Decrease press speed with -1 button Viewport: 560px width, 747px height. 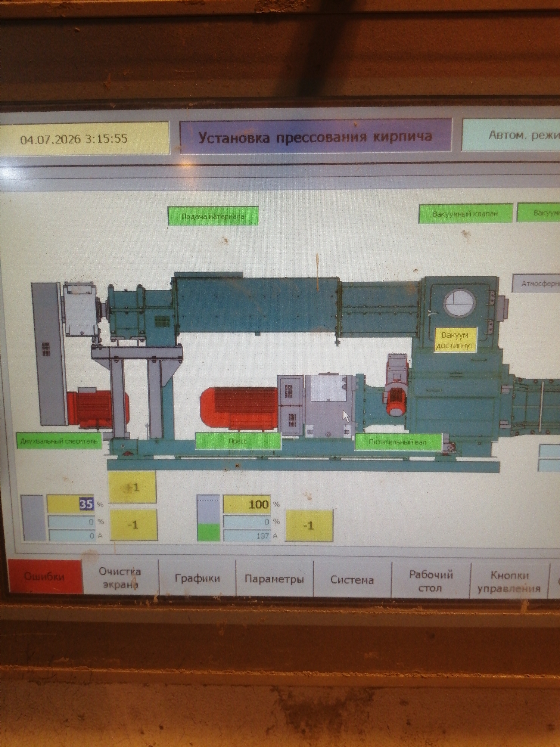tap(309, 526)
